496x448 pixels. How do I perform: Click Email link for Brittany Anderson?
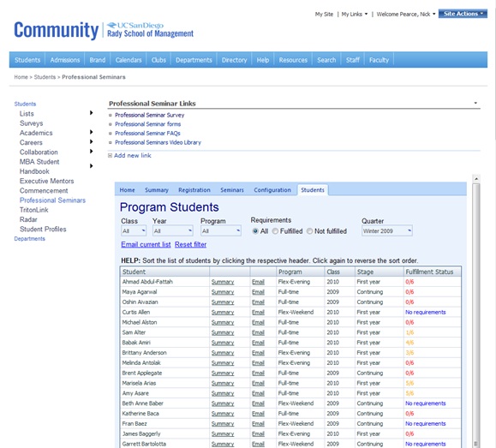point(258,353)
